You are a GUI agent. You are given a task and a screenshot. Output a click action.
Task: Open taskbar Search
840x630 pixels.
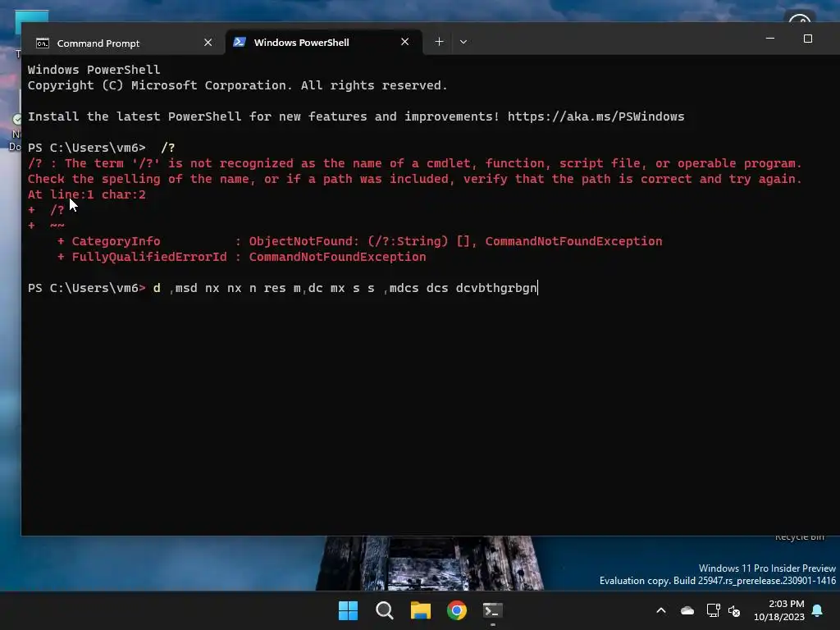pyautogui.click(x=384, y=610)
